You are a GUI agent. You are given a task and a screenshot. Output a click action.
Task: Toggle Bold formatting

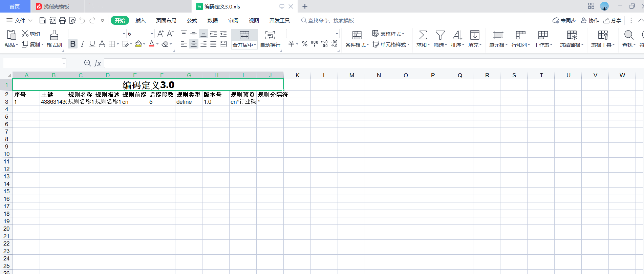(x=73, y=44)
